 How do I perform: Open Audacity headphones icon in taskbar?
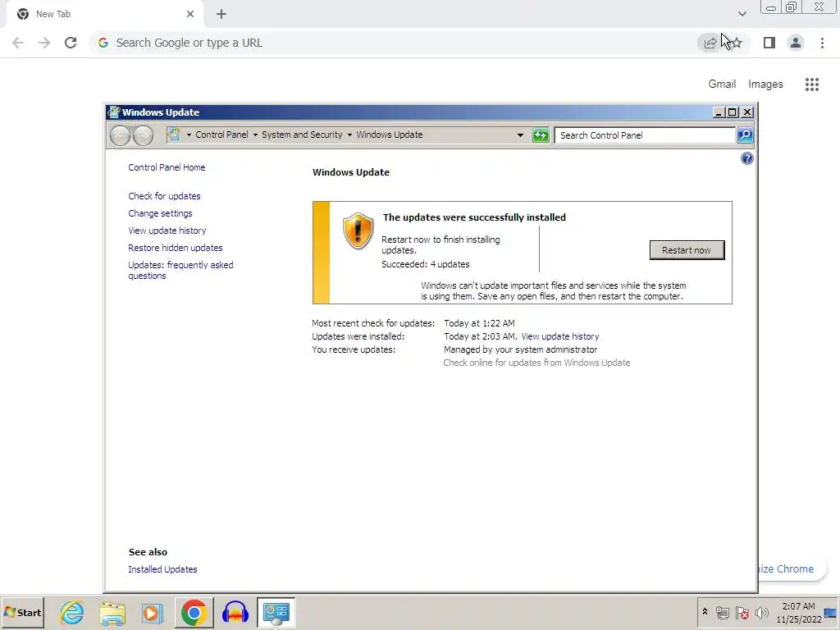click(235, 612)
